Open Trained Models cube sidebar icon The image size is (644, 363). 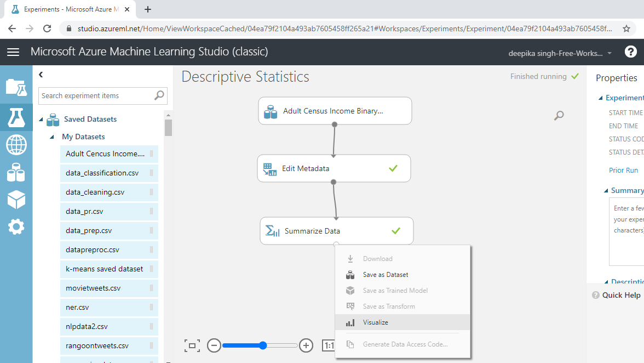tap(16, 200)
